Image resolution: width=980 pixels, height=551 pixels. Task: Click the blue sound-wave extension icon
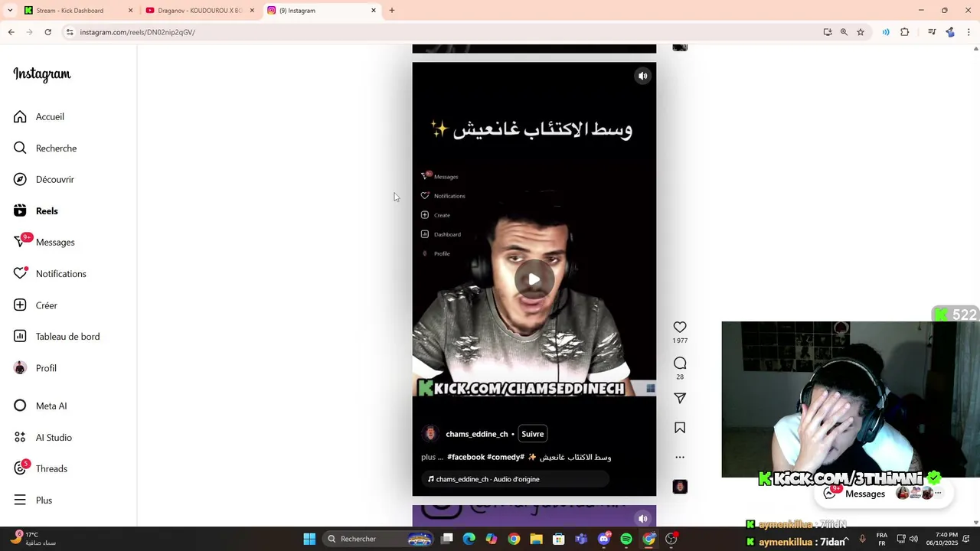coord(886,32)
